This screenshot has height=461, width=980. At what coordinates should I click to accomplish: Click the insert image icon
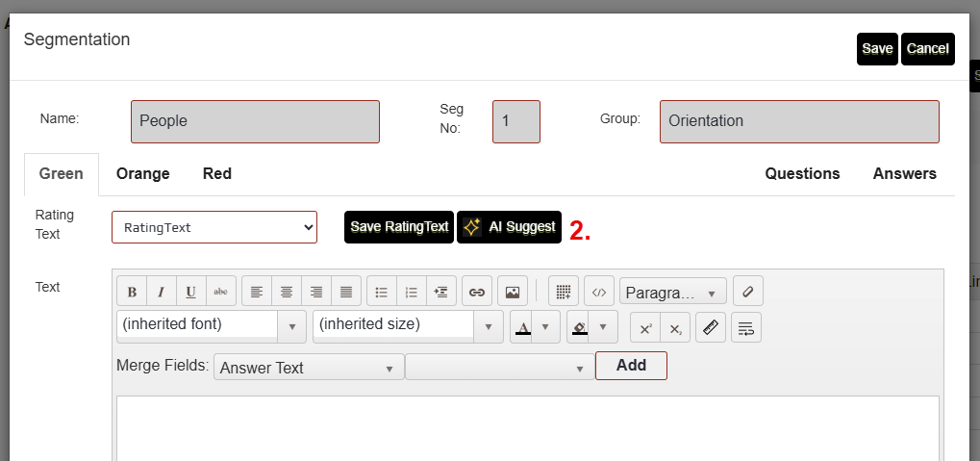(513, 292)
